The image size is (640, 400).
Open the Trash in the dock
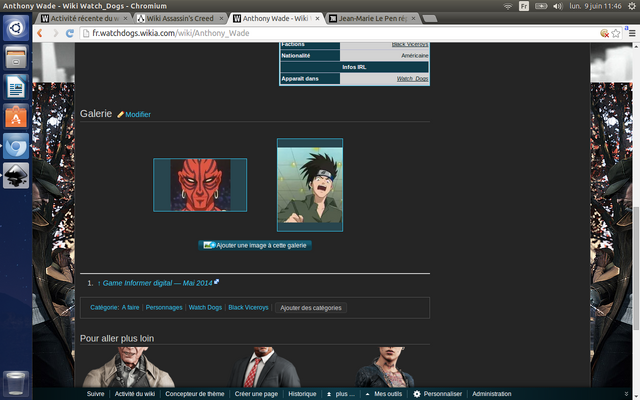[16, 384]
